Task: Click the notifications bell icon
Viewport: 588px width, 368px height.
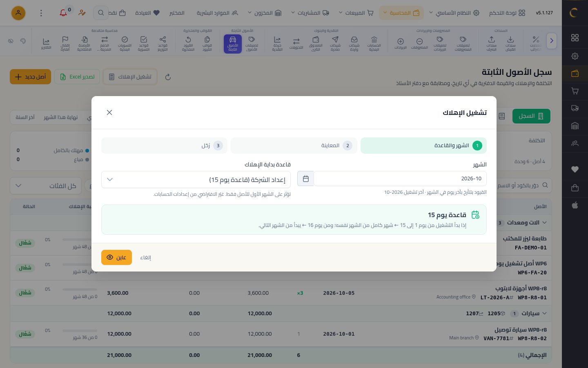Action: (63, 13)
